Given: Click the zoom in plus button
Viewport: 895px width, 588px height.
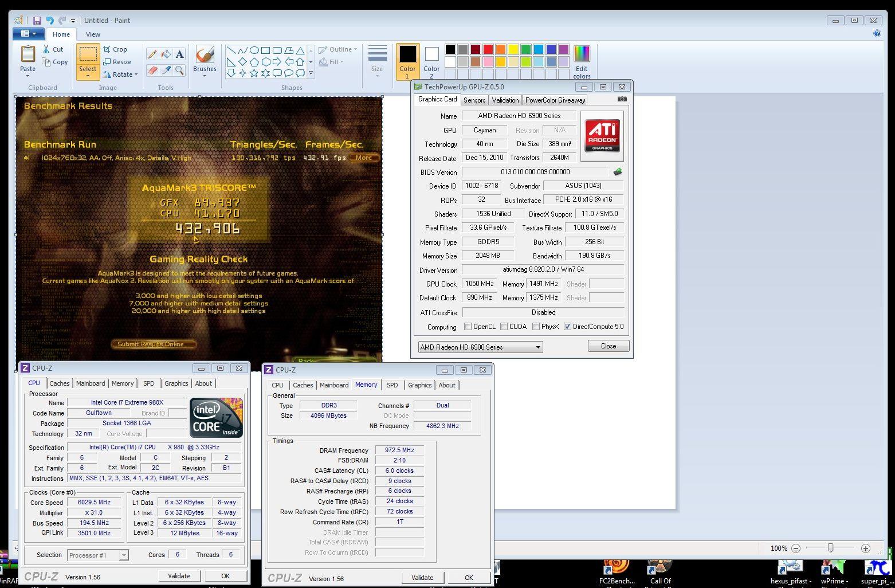Looking at the screenshot, I should 866,548.
